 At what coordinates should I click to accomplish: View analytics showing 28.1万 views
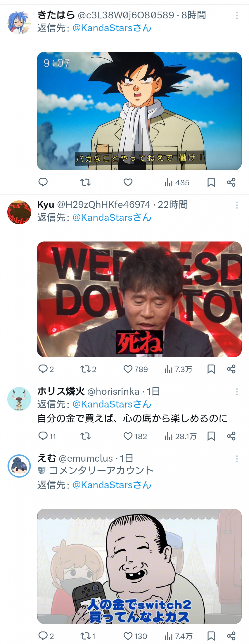point(180,436)
